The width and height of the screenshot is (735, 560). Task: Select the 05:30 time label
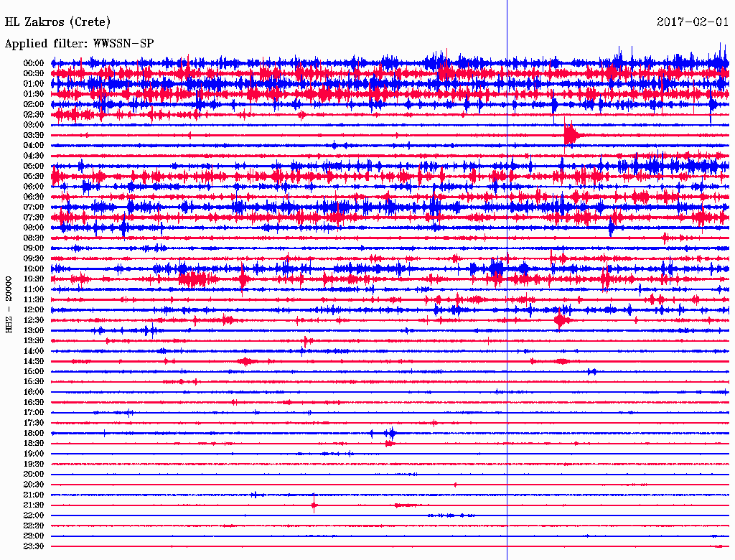[x=34, y=176]
